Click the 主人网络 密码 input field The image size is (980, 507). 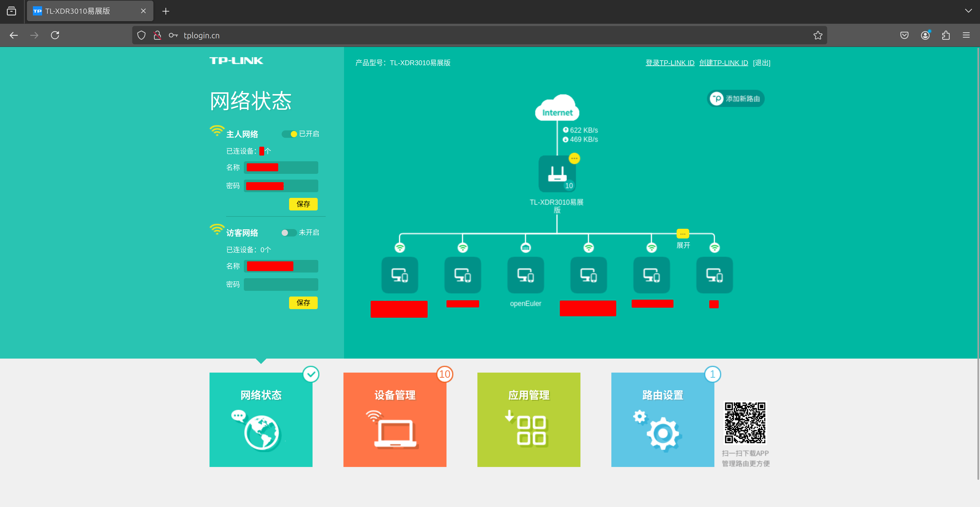pos(281,186)
